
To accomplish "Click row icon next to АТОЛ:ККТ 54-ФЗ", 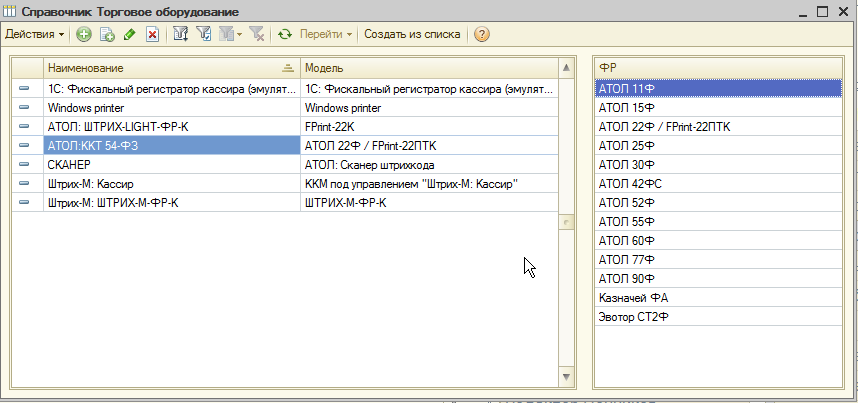I will [25, 146].
